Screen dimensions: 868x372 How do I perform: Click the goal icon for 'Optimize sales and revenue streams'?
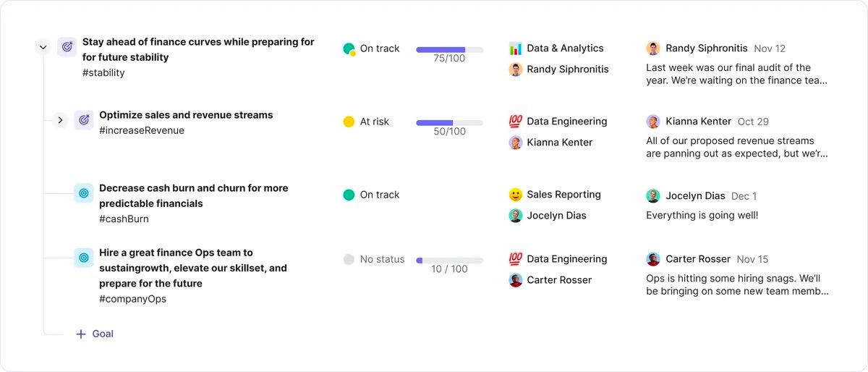84,120
